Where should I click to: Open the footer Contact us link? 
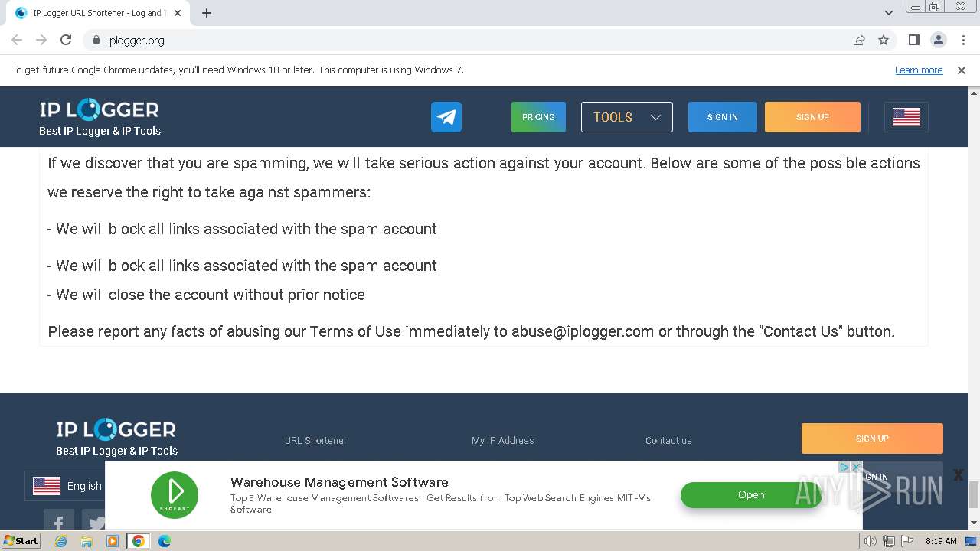click(x=668, y=440)
